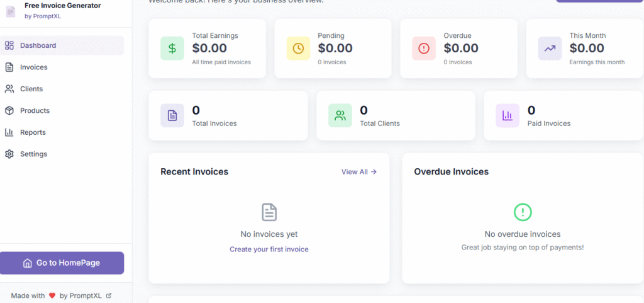Click Earnings this month caption
Viewport: 644px width, 303px height.
[597, 62]
